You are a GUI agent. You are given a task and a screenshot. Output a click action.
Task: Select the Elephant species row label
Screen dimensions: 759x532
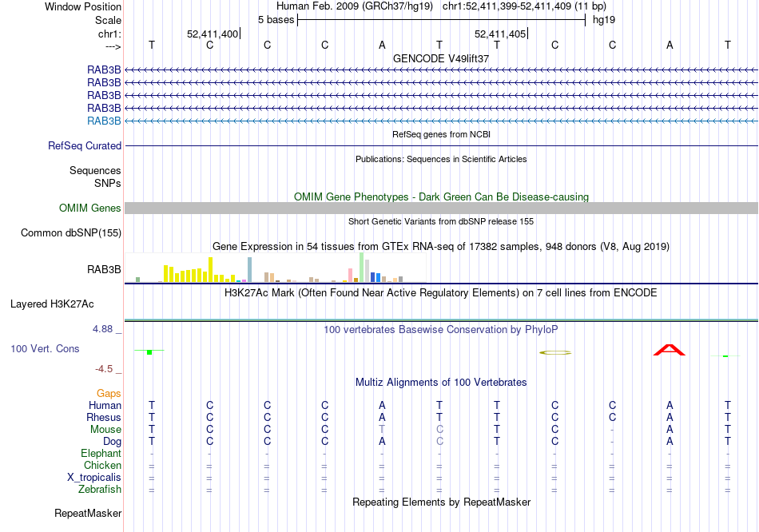pos(101,453)
